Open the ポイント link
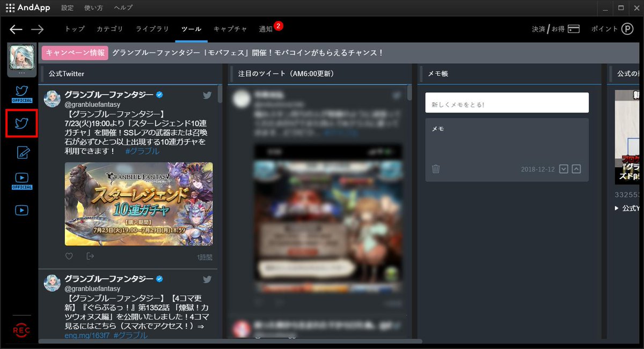 612,29
